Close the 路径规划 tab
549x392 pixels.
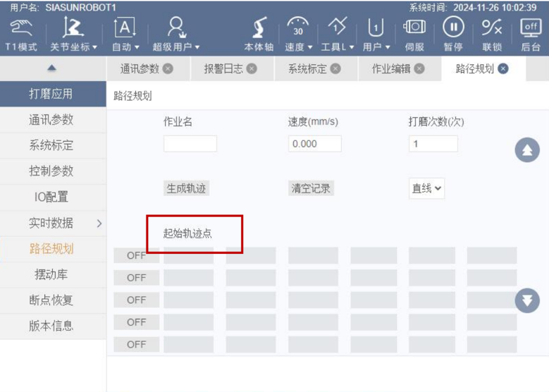(x=502, y=68)
